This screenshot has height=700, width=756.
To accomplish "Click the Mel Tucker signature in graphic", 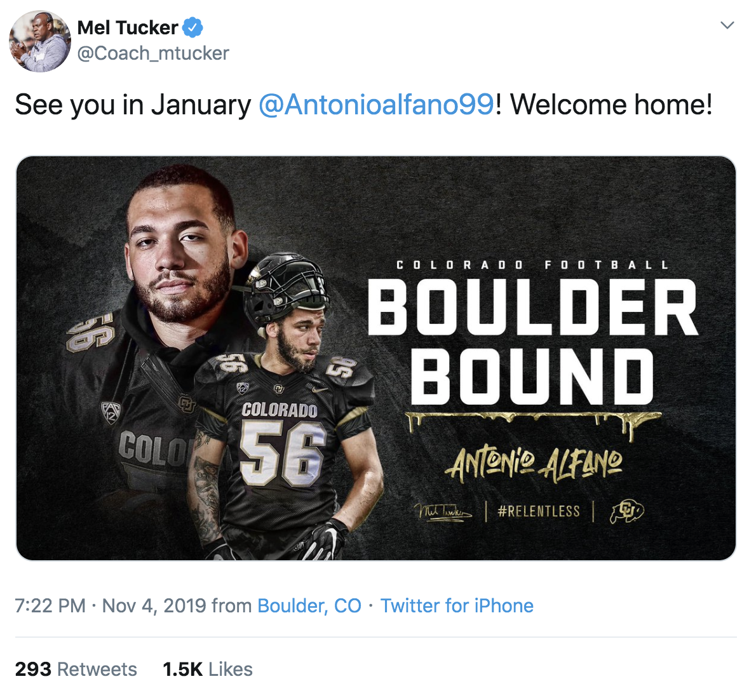I will [443, 511].
